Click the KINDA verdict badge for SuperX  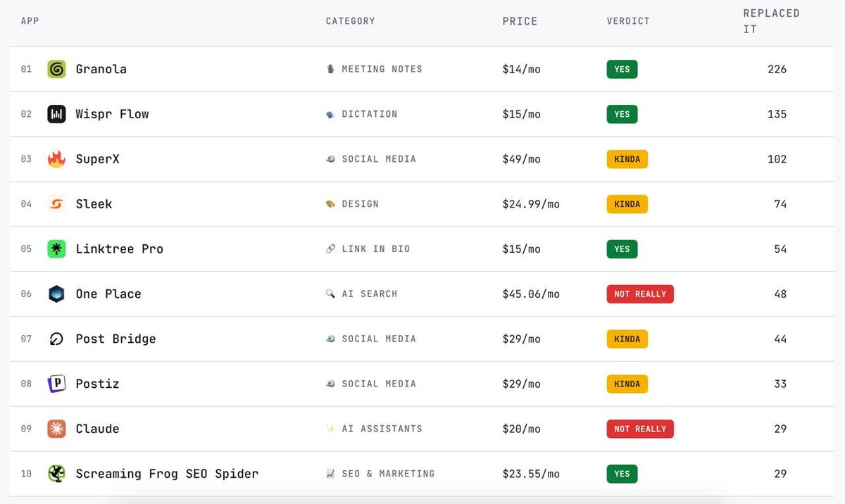point(627,159)
